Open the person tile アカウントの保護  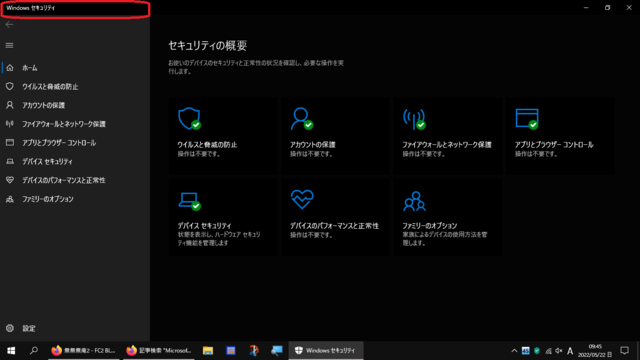335,136
